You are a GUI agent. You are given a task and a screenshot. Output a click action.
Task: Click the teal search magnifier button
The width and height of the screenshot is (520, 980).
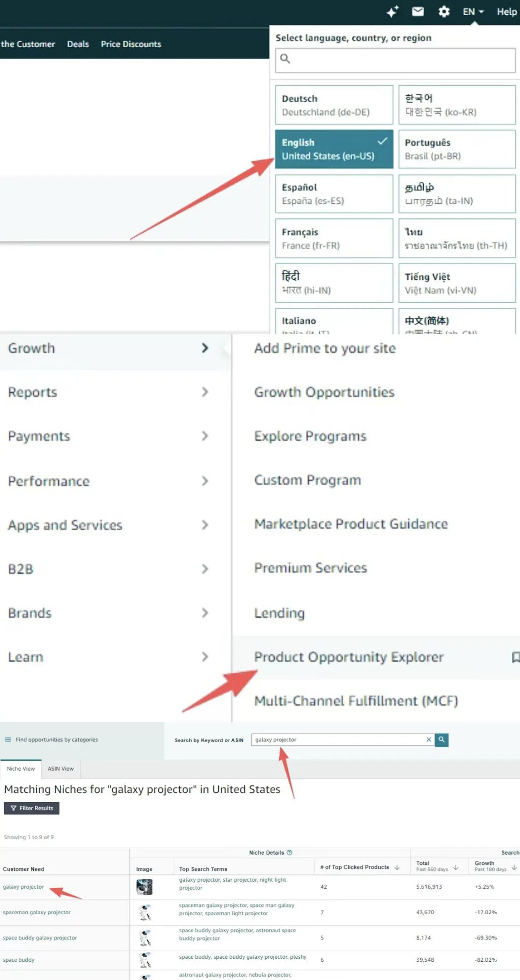pos(441,740)
